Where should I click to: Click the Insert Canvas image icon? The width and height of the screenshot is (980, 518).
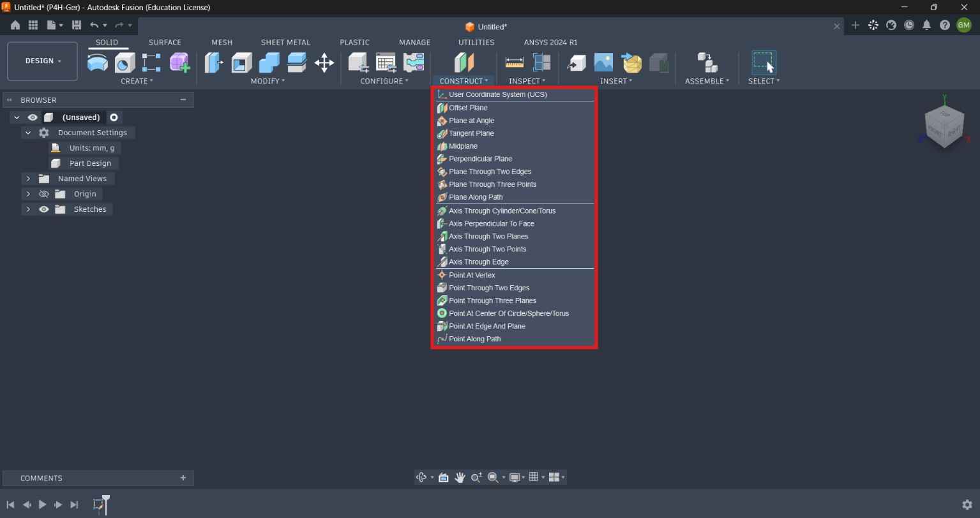(603, 63)
